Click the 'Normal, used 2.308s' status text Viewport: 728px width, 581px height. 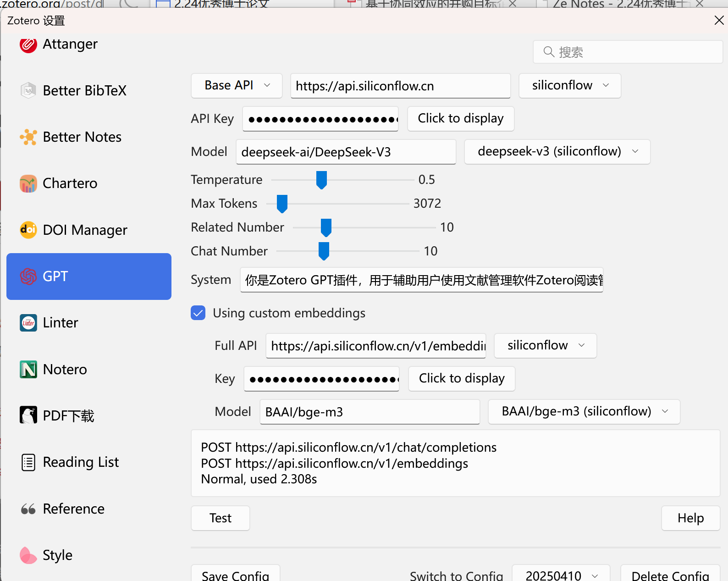[x=259, y=479]
